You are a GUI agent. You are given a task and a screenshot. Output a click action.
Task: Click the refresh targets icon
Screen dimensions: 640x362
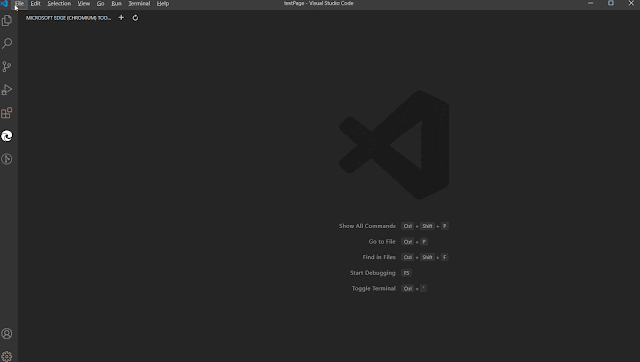tap(135, 18)
